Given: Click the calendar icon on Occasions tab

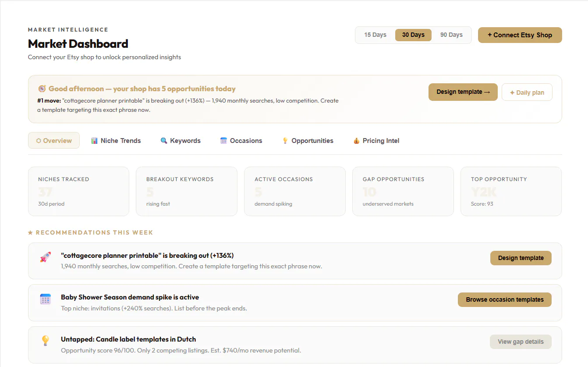Looking at the screenshot, I should click(x=223, y=141).
